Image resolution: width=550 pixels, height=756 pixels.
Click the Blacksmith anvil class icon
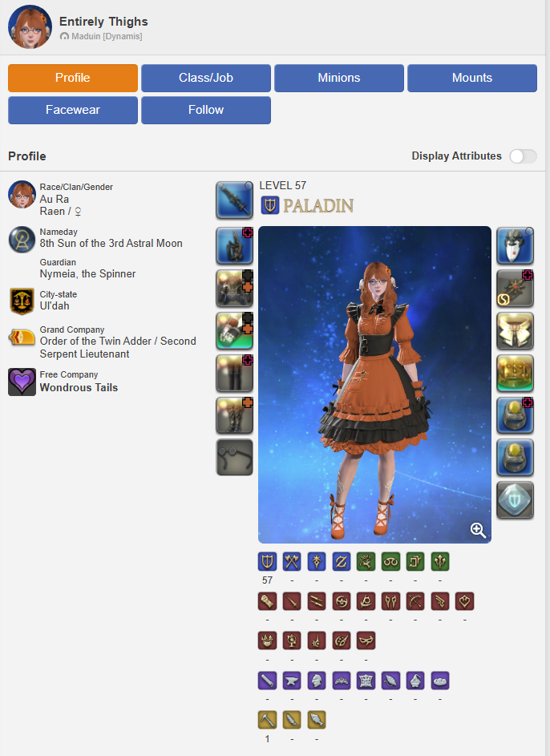tap(292, 681)
